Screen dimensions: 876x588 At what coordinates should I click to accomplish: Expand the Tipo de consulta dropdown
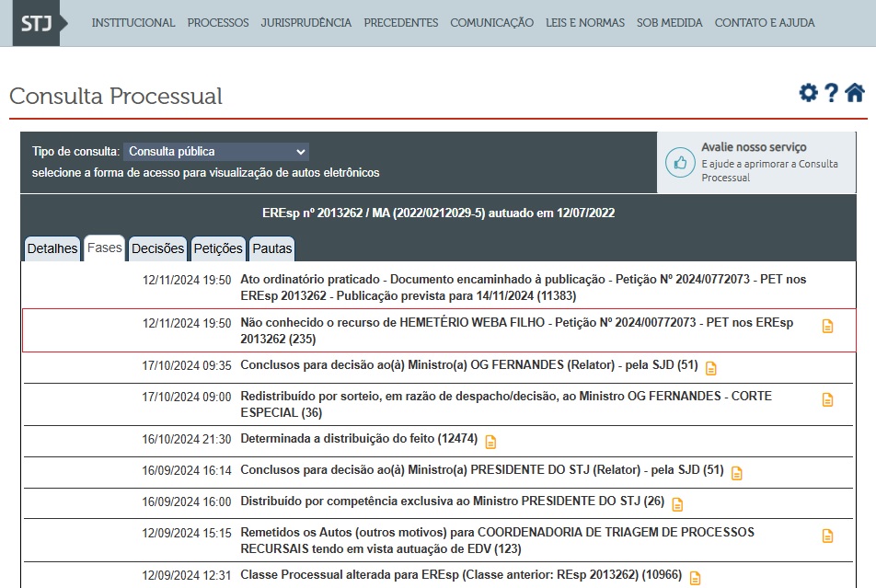pos(216,152)
